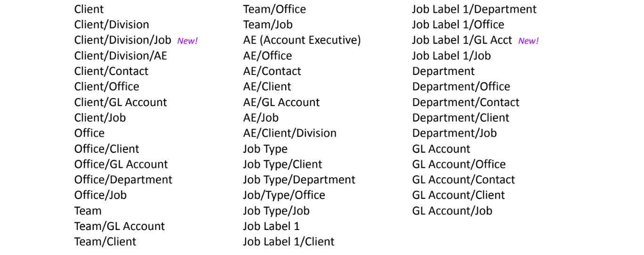The width and height of the screenshot is (644, 255).
Task: Click the Client/Division/Job entry
Action: click(123, 41)
